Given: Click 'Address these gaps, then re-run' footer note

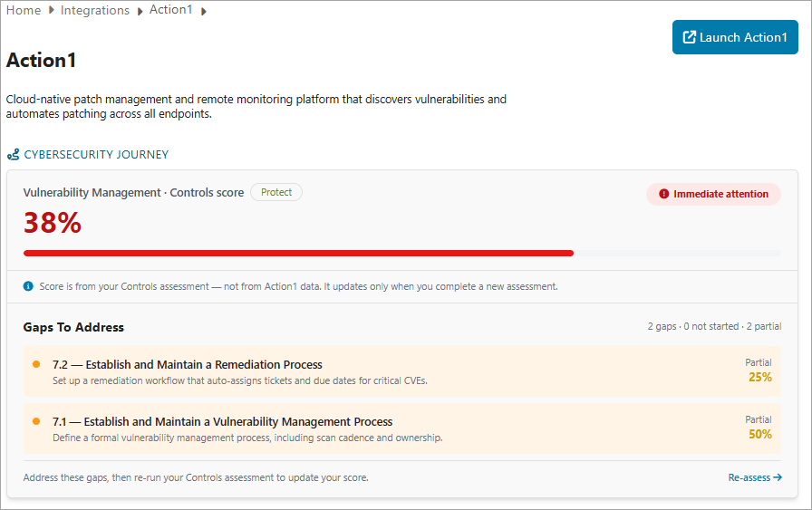Looking at the screenshot, I should point(196,477).
